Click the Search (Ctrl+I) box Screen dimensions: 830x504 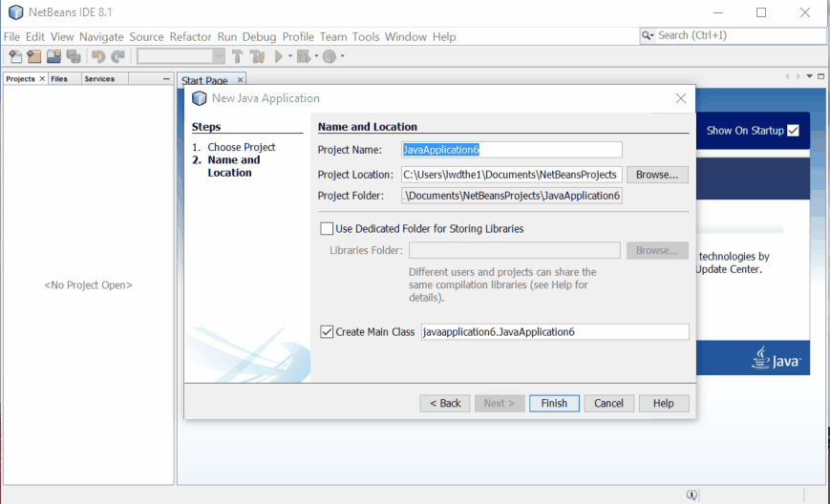click(734, 35)
